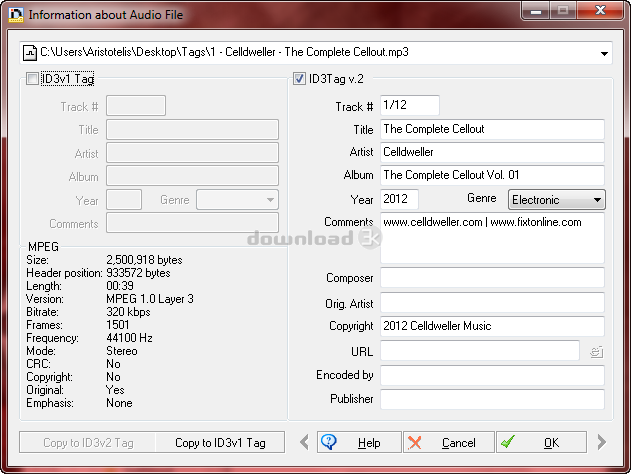This screenshot has height=474, width=631.
Task: Minimize the Information about Audio File window
Action: tap(535, 10)
